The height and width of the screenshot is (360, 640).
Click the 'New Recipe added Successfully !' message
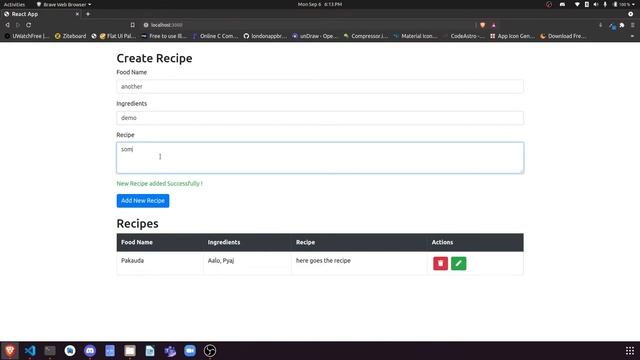coord(160,184)
